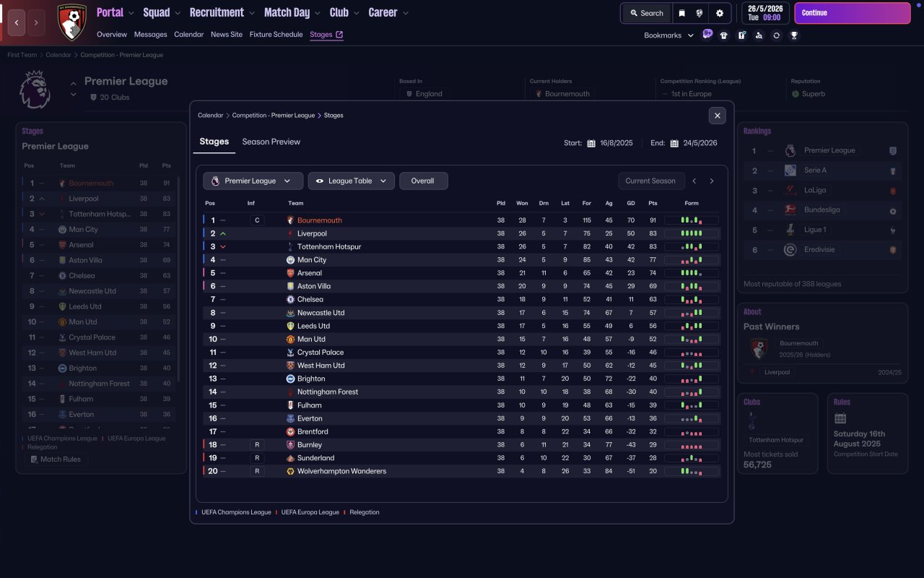Click the Calendar breadcrumb in the popup
This screenshot has width=924, height=578.
211,116
